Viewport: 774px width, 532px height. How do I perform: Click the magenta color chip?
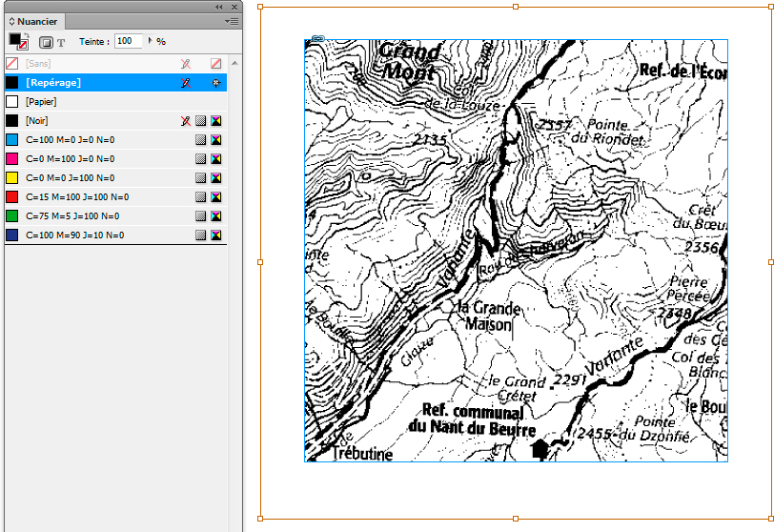coord(11,159)
